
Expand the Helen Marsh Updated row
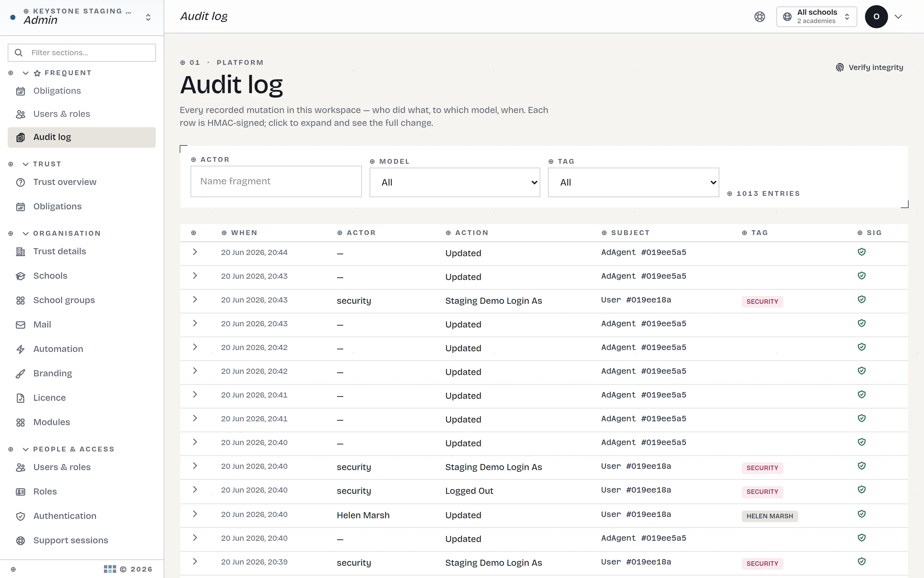(x=195, y=514)
